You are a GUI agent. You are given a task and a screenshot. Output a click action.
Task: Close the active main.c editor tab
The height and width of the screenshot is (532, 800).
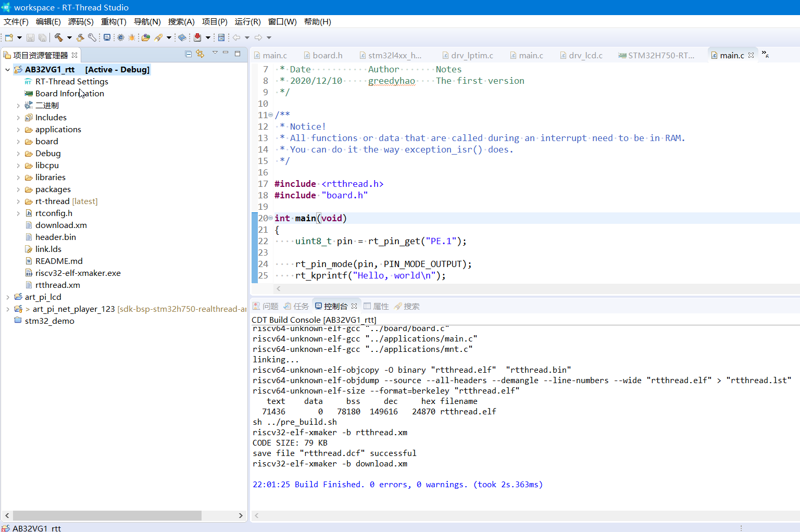751,55
